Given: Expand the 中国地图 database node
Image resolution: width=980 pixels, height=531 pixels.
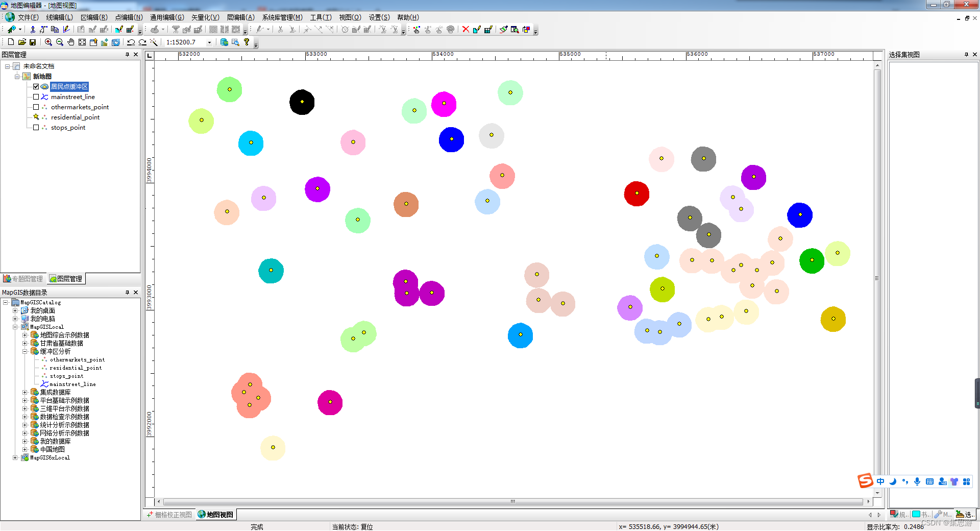Looking at the screenshot, I should click(x=24, y=449).
